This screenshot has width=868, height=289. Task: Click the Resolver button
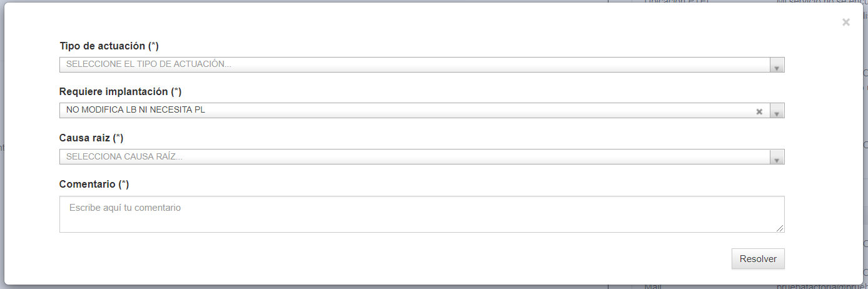pos(758,259)
